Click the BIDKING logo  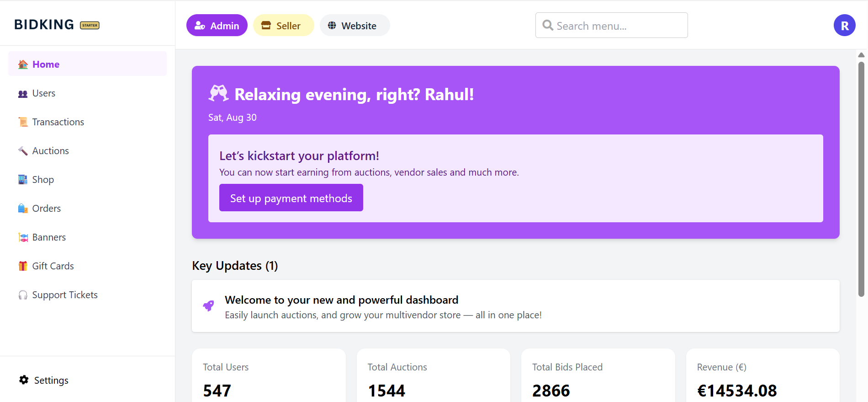44,25
